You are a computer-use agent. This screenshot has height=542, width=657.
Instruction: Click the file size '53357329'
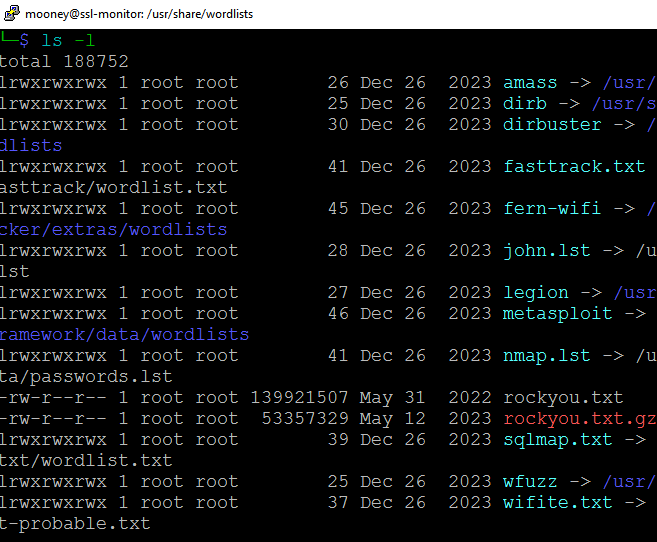tap(305, 418)
